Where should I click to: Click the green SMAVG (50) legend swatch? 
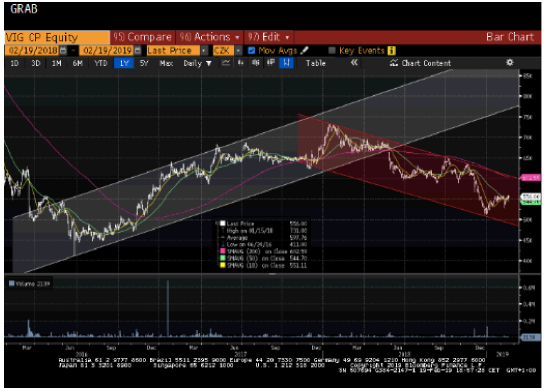point(223,258)
